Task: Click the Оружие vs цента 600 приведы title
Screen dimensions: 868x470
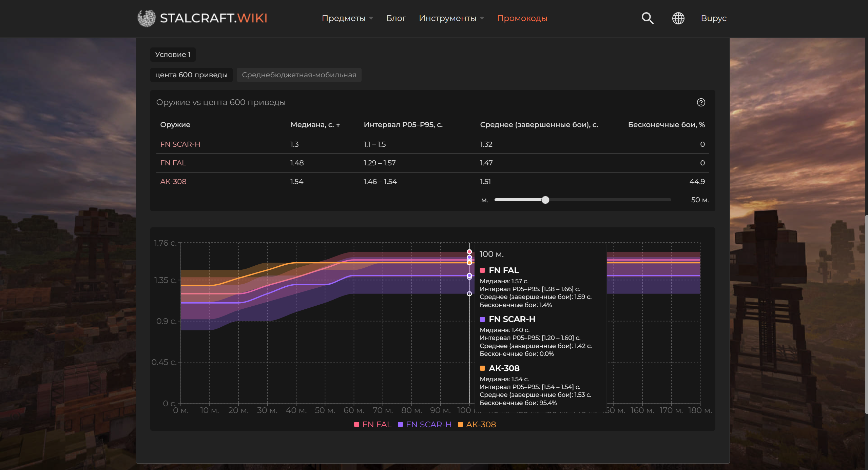Action: click(x=221, y=102)
